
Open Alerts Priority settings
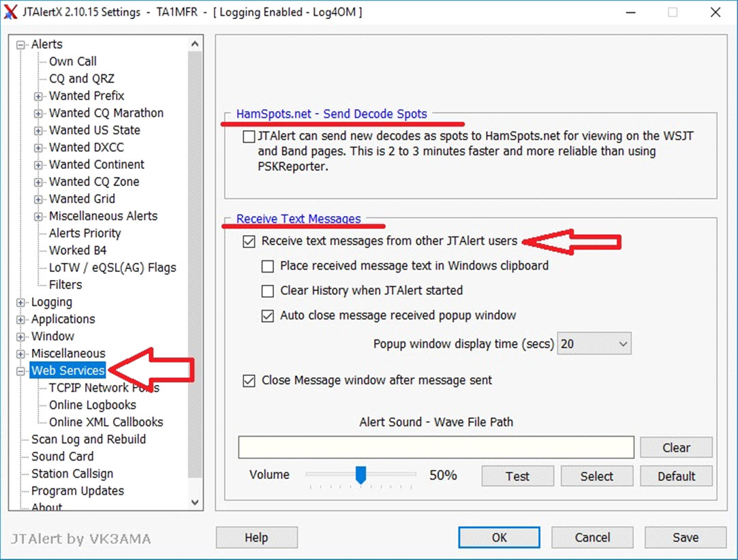84,234
